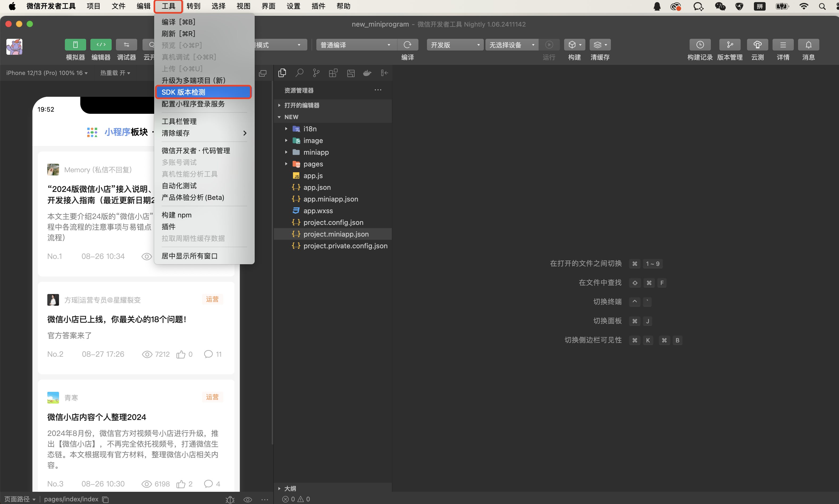Open the Docker whale icon in editor sidebar
This screenshot has height=504, width=839.
pos(367,73)
